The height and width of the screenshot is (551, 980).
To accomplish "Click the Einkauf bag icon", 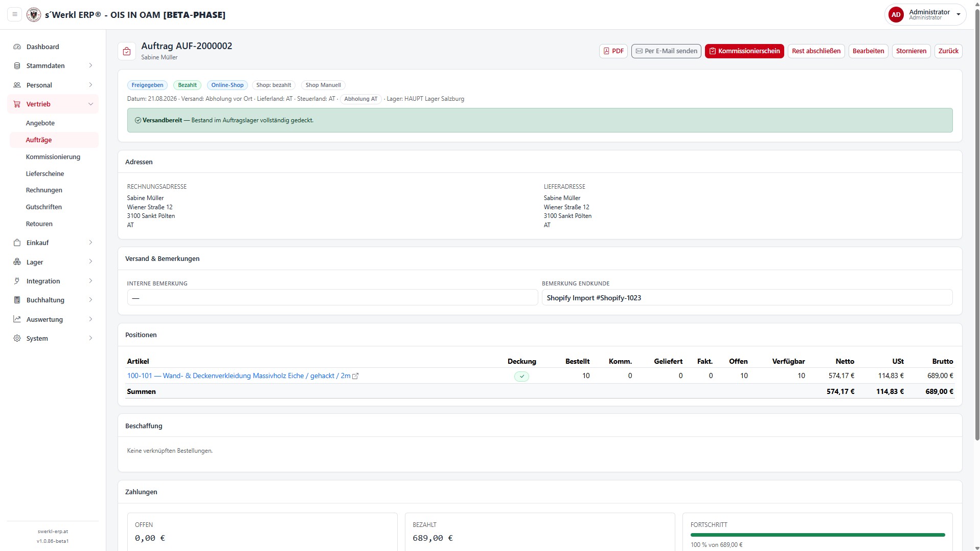I will [17, 243].
